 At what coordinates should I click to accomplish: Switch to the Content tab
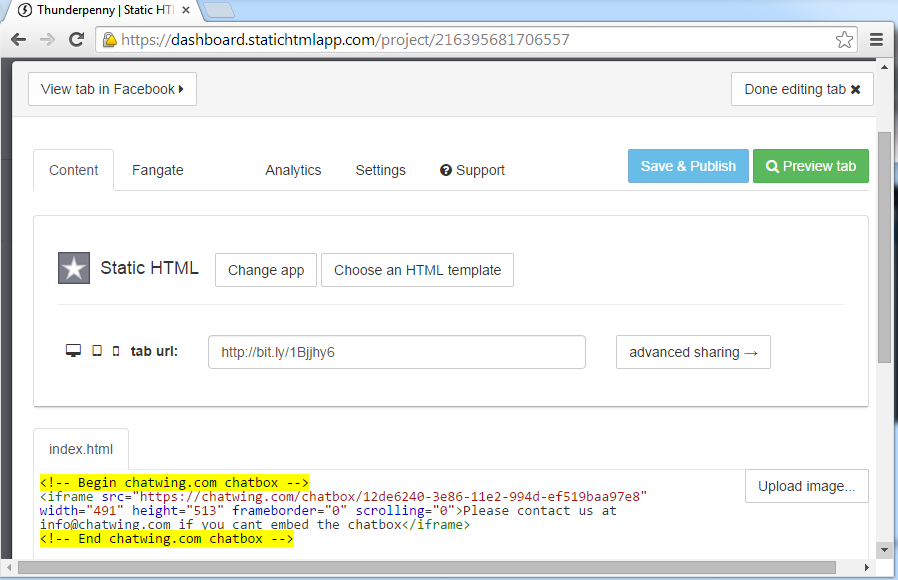(73, 170)
